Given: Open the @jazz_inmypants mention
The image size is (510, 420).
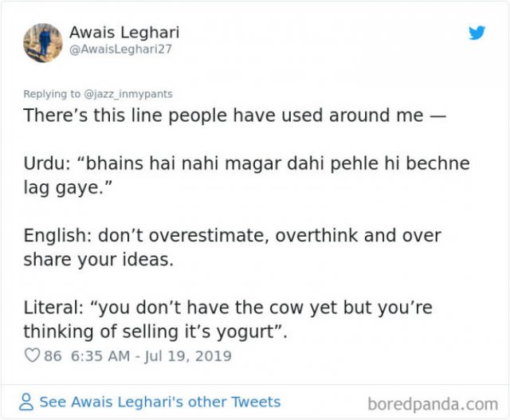Looking at the screenshot, I should [128, 94].
